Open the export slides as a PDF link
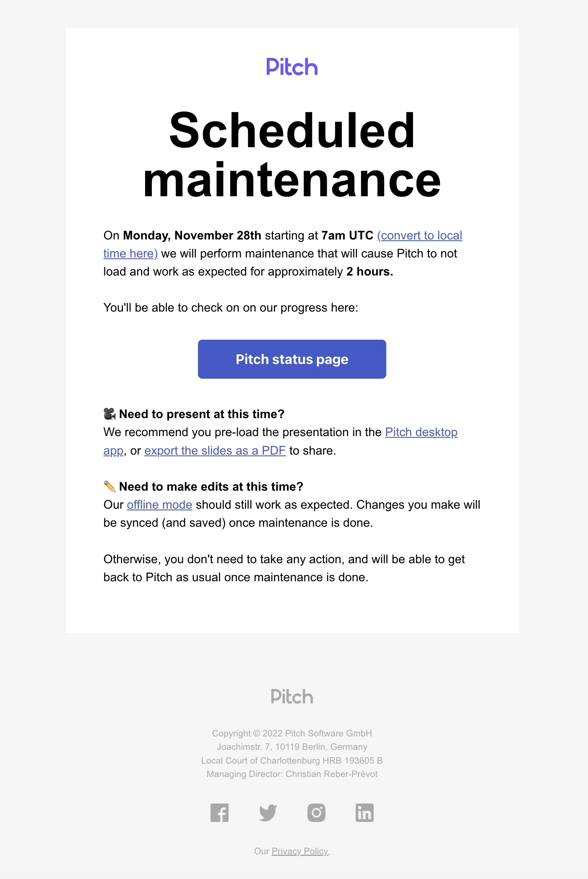This screenshot has width=588, height=879. 215,450
